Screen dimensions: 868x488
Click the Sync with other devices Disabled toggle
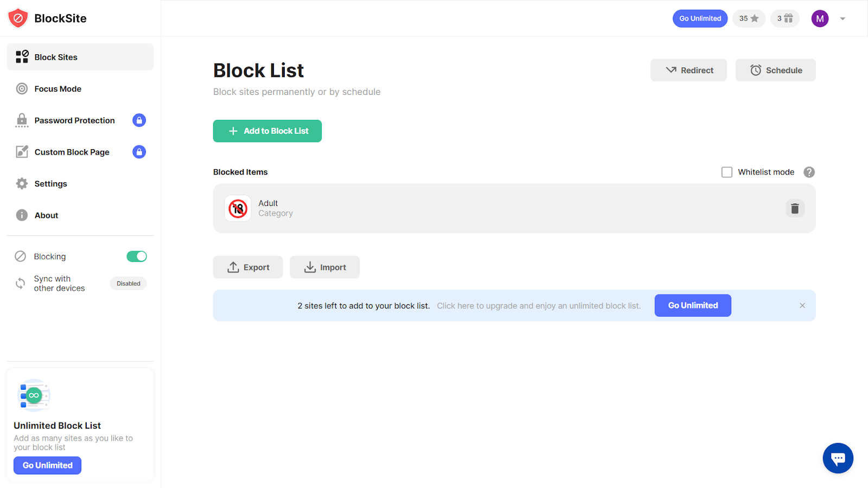[128, 283]
